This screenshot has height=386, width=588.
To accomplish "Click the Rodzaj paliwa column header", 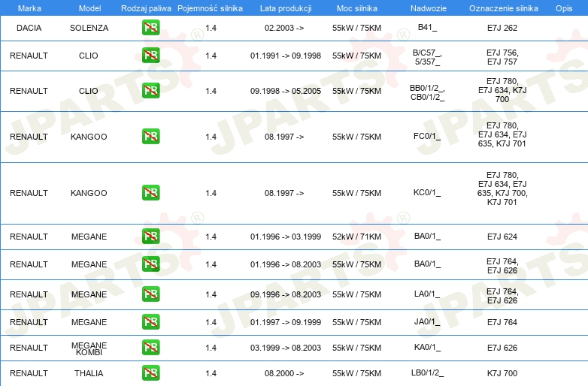I will [x=146, y=8].
